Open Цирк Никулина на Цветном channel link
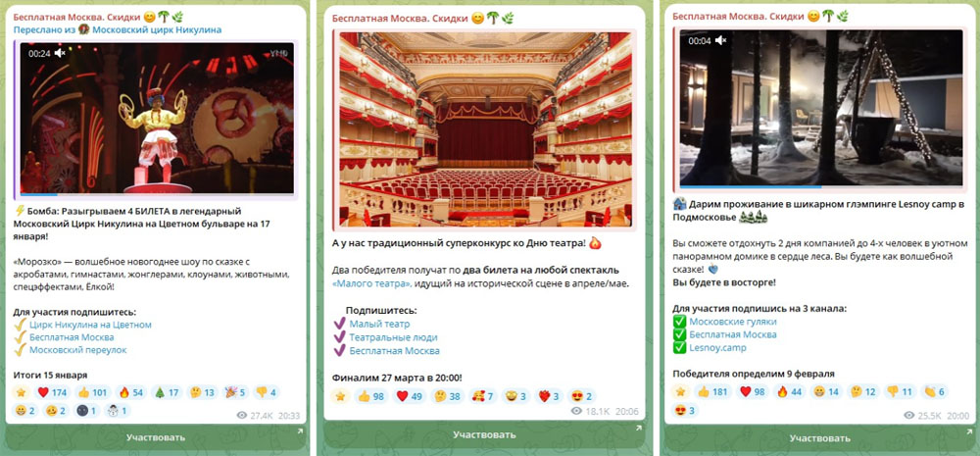 pos(90,325)
